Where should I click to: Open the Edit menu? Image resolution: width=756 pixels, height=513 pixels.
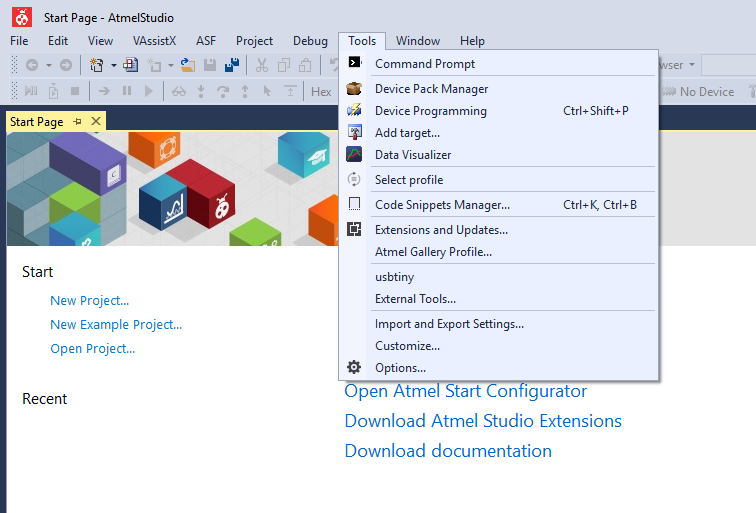58,41
